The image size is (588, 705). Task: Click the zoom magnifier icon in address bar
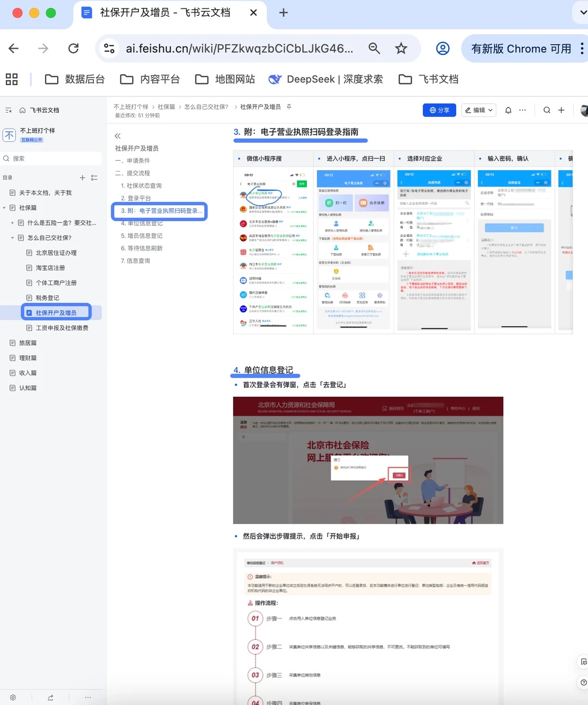(374, 48)
